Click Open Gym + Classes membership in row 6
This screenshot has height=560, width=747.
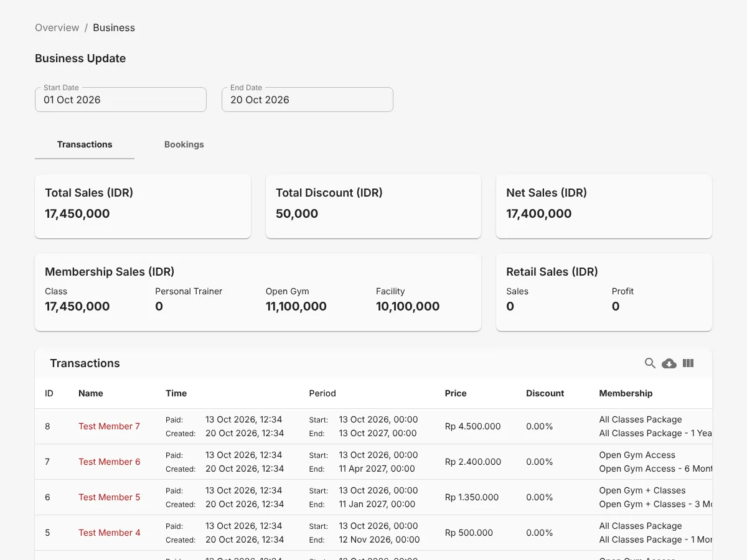642,490
